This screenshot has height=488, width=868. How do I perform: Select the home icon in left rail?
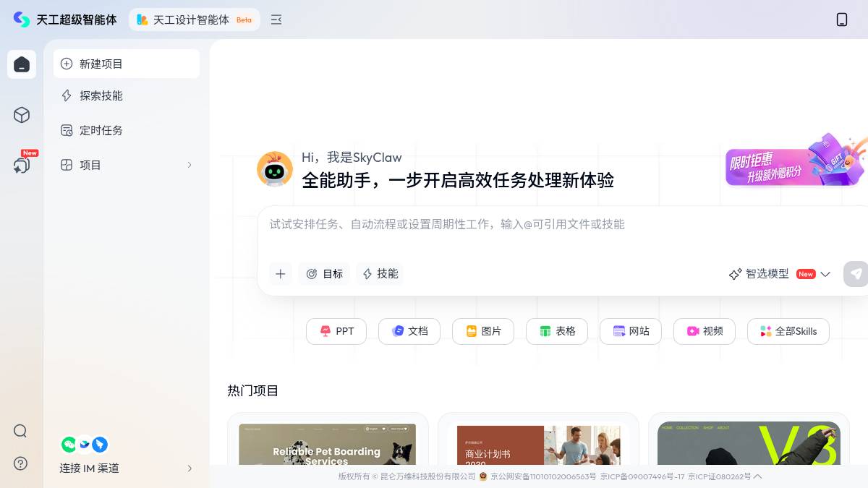22,64
